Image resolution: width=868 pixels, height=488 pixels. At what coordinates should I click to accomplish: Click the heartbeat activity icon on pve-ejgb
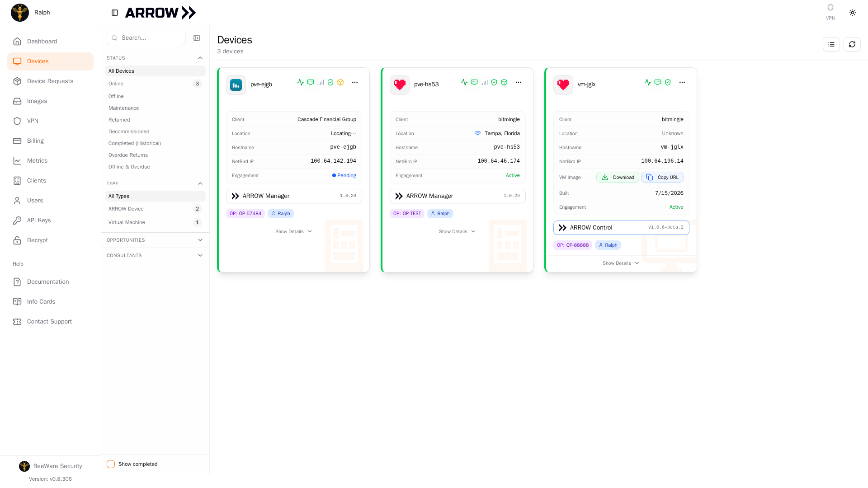point(301,82)
